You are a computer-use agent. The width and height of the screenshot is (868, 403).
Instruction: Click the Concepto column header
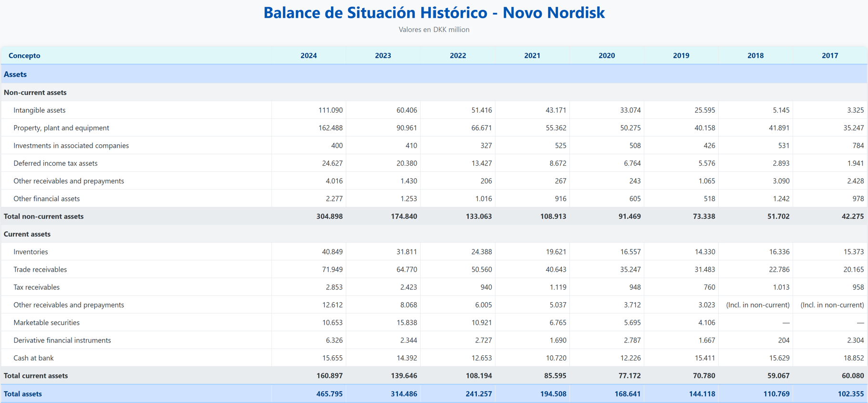(24, 55)
